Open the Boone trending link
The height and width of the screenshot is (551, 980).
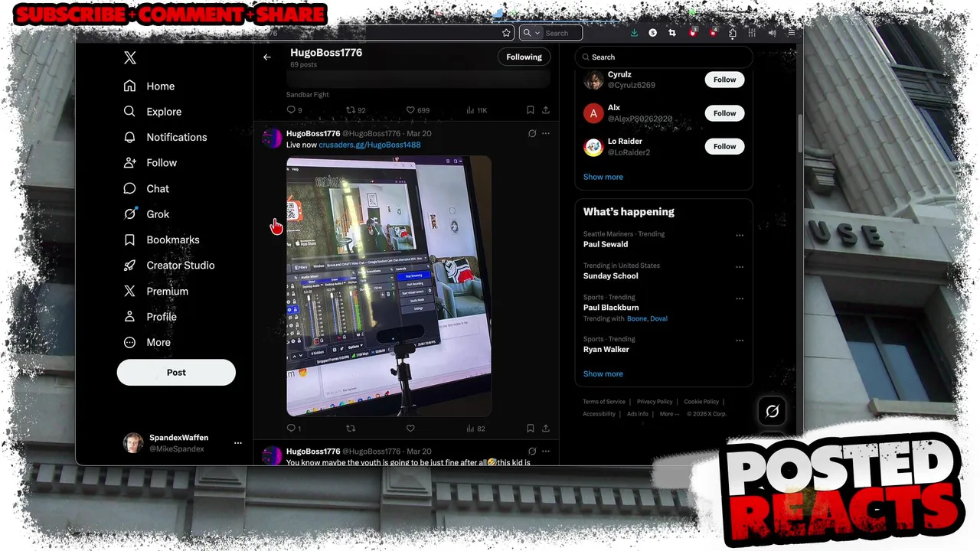tap(636, 319)
